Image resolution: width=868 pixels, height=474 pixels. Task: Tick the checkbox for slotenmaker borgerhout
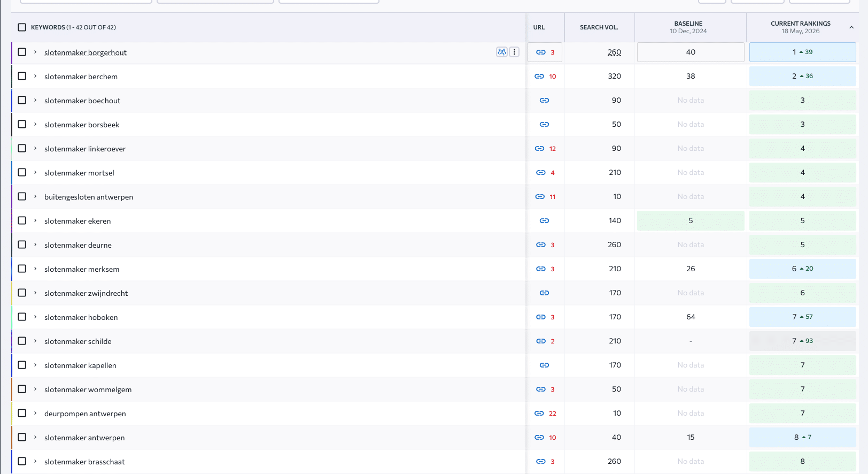click(x=22, y=52)
